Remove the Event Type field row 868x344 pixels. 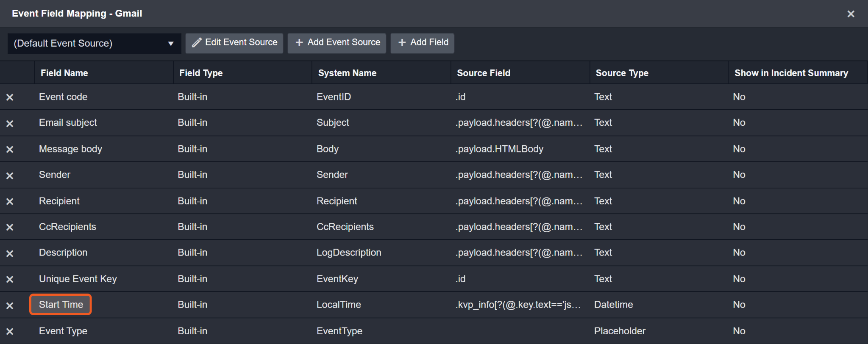tap(10, 332)
